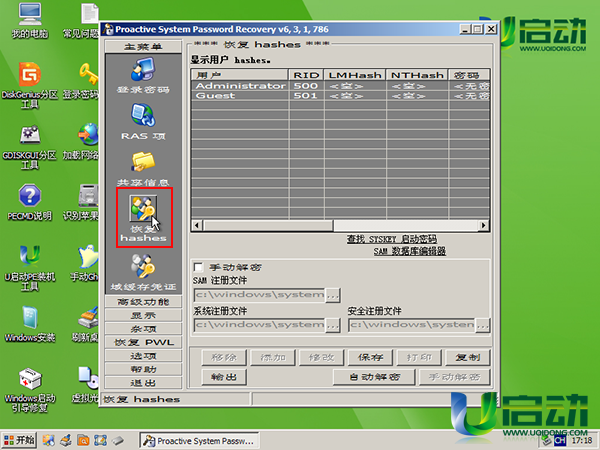The height and width of the screenshot is (450, 600).
Task: Click the RID column header
Action: coord(306,75)
